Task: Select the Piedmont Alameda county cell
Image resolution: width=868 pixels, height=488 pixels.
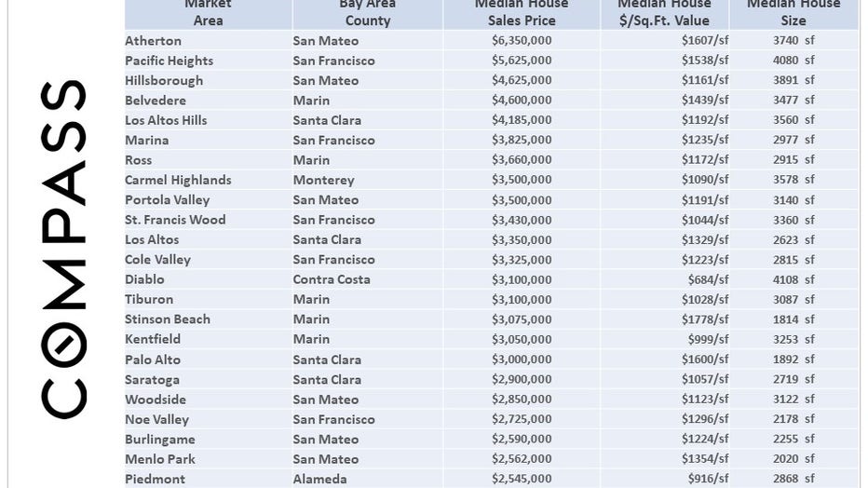Action: coord(320,480)
